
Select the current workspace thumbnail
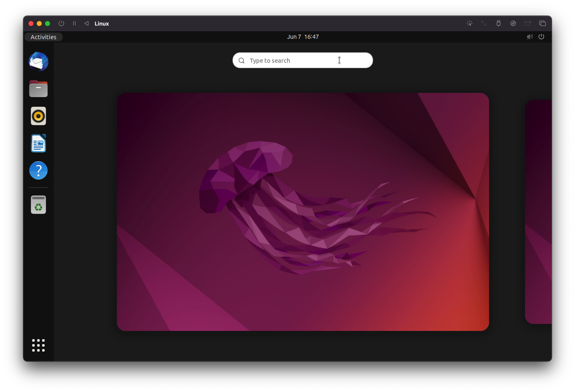(303, 211)
